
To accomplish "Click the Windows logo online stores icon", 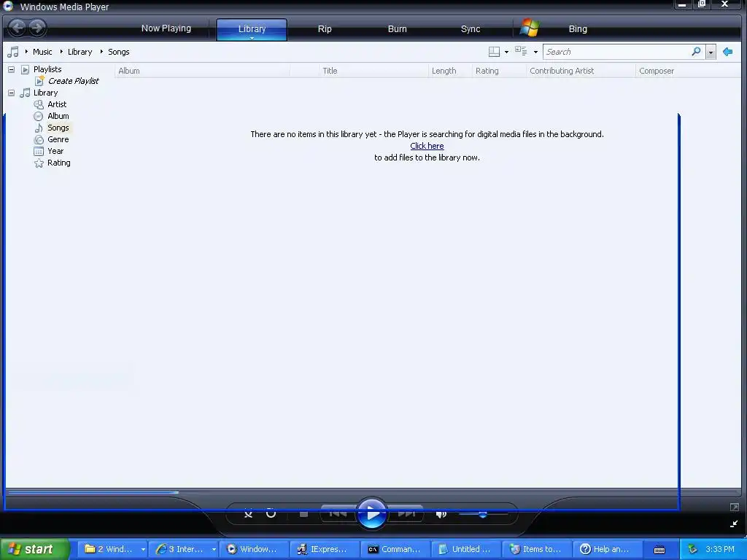I will pyautogui.click(x=530, y=28).
